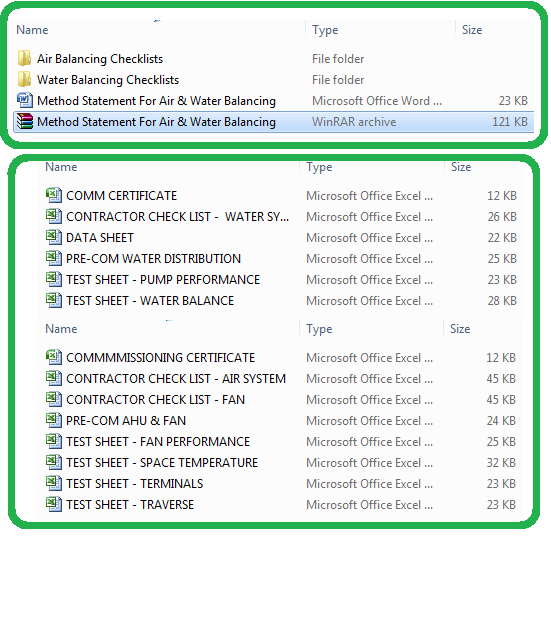
Task: Sort by Type header above the File folder entries
Action: point(325,30)
